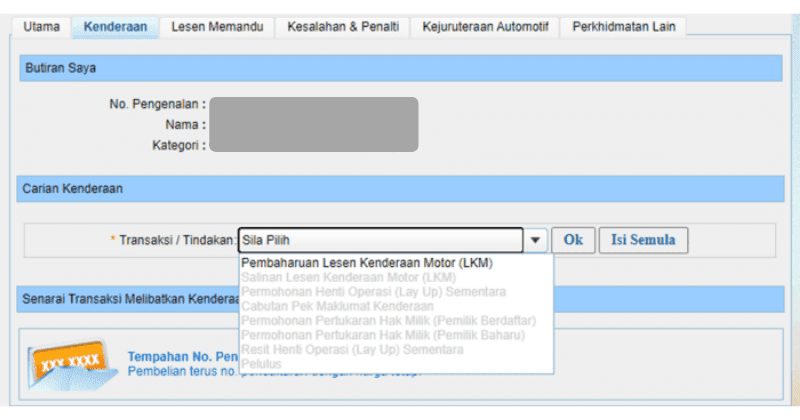Click the Kategori label
The width and height of the screenshot is (800, 420).
[x=179, y=145]
